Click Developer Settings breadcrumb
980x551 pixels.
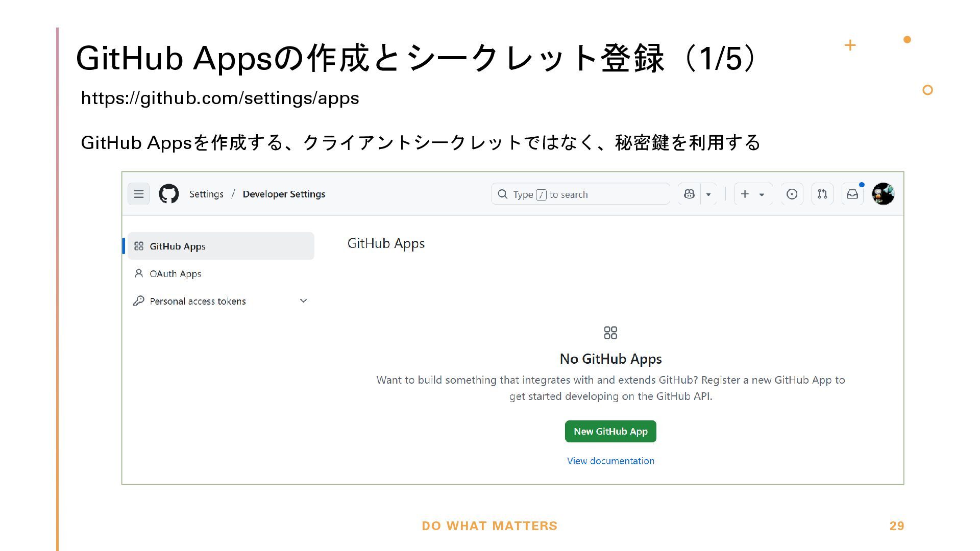click(x=284, y=194)
